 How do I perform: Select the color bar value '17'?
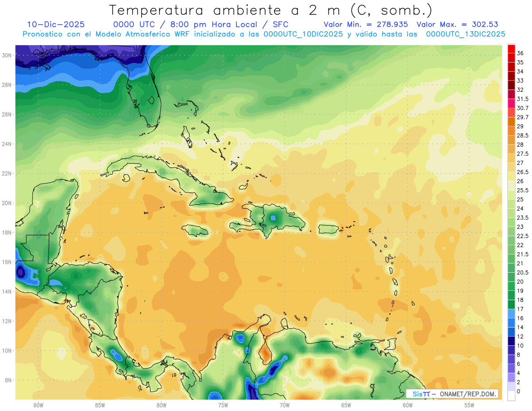click(520, 309)
